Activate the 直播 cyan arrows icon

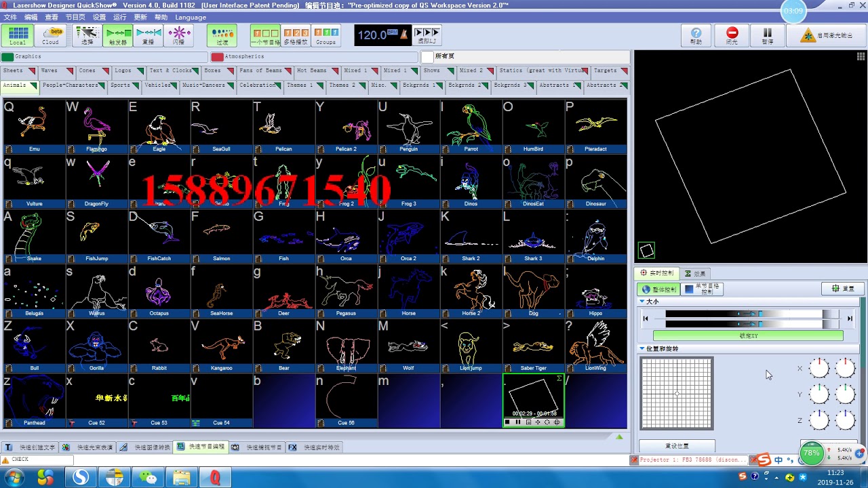[x=149, y=35]
